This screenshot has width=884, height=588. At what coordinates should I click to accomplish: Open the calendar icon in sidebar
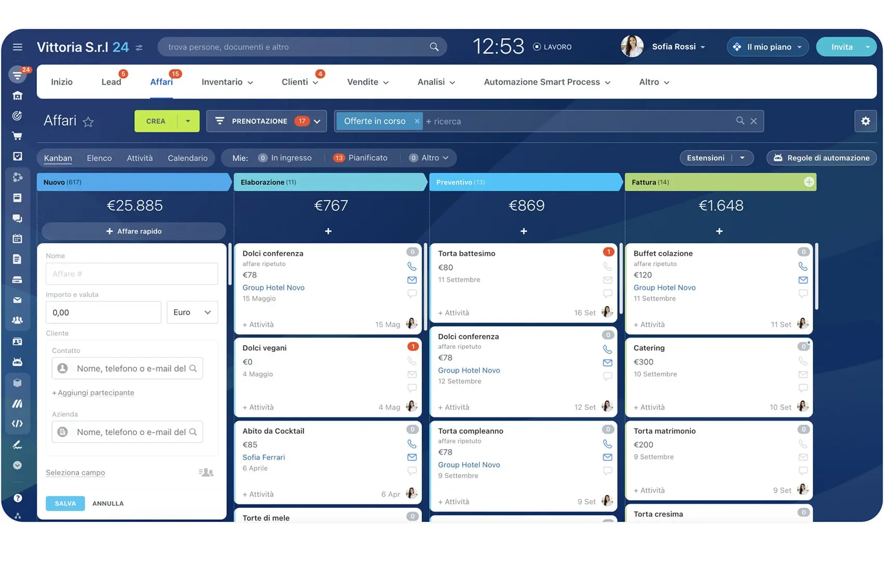[x=17, y=239]
